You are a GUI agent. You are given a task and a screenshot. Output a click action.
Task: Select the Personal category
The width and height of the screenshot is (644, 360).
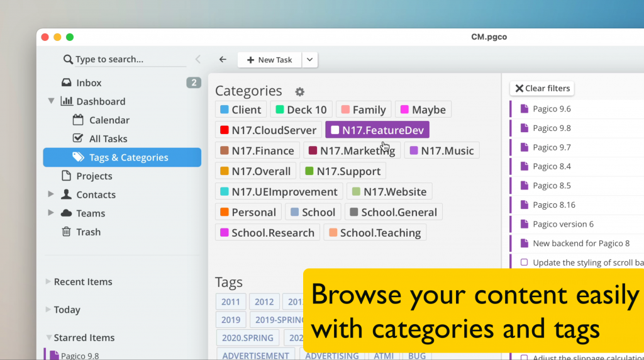point(248,213)
